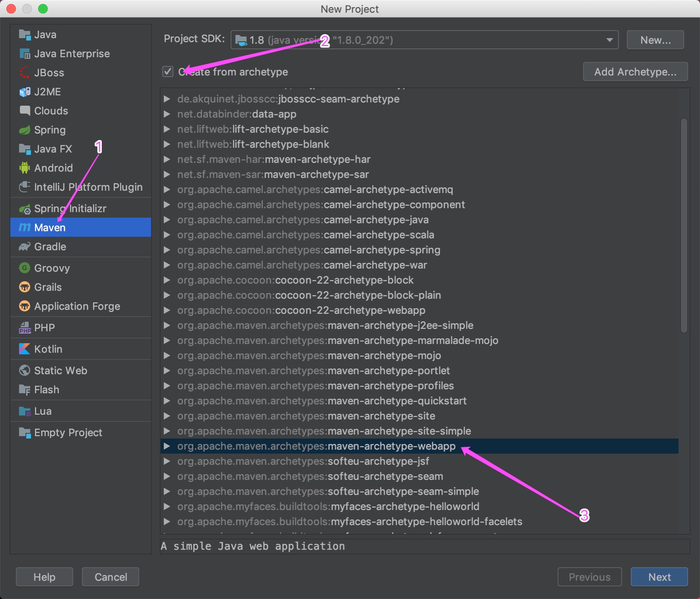The height and width of the screenshot is (599, 700).
Task: Expand cocoon-22-archetype-webapp node
Action: [x=167, y=310]
